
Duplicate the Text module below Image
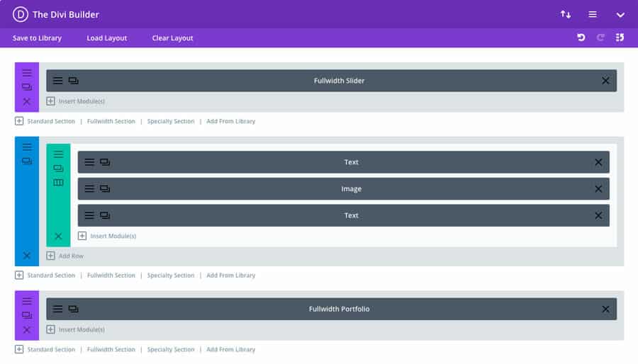pyautogui.click(x=105, y=215)
